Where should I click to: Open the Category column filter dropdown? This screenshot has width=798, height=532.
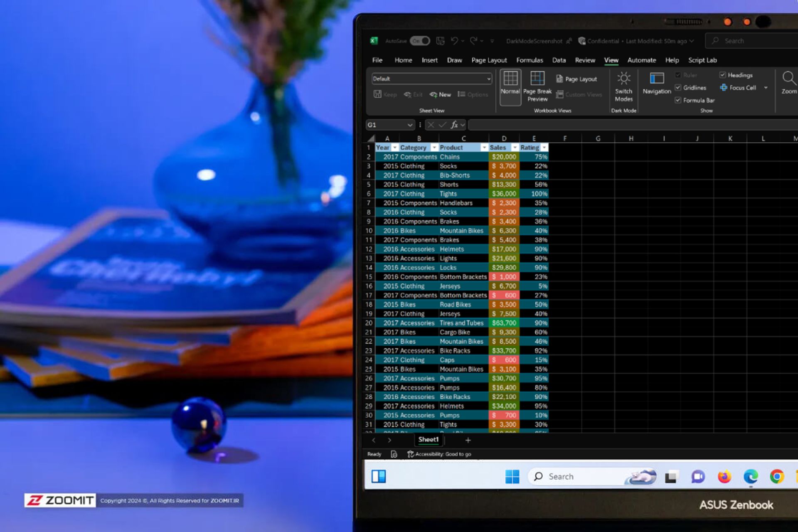pos(434,148)
